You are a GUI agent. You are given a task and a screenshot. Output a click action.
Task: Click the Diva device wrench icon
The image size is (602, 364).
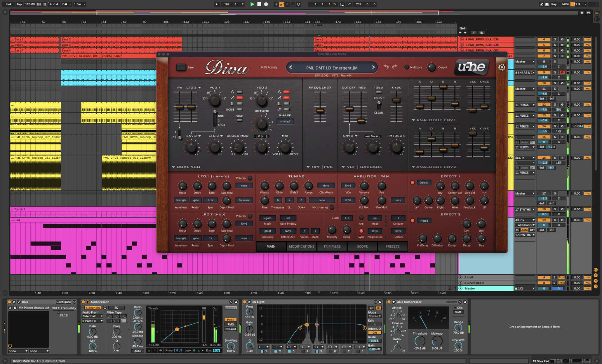[19, 302]
